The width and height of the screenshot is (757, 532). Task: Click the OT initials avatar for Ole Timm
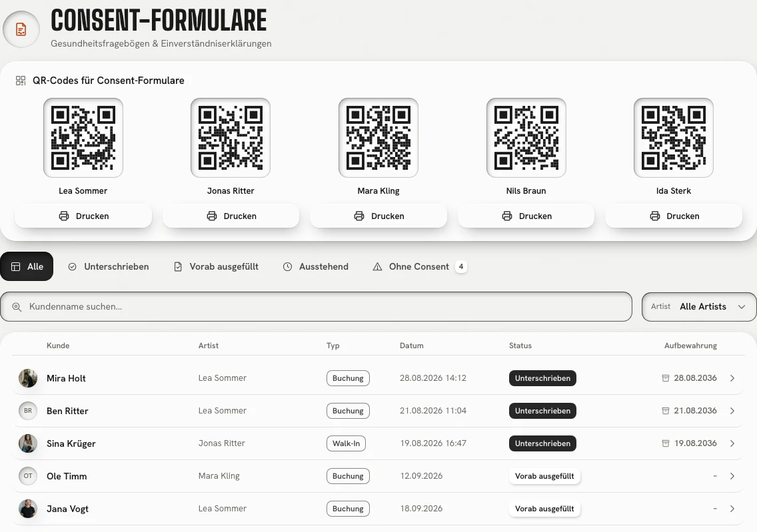(28, 476)
